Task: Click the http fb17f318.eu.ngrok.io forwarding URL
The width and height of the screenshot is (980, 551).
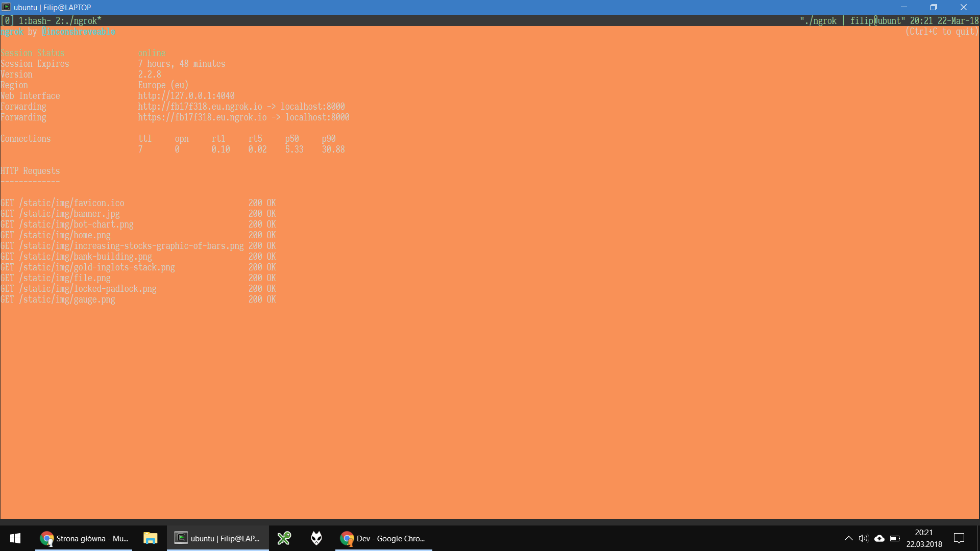Action: coord(200,107)
